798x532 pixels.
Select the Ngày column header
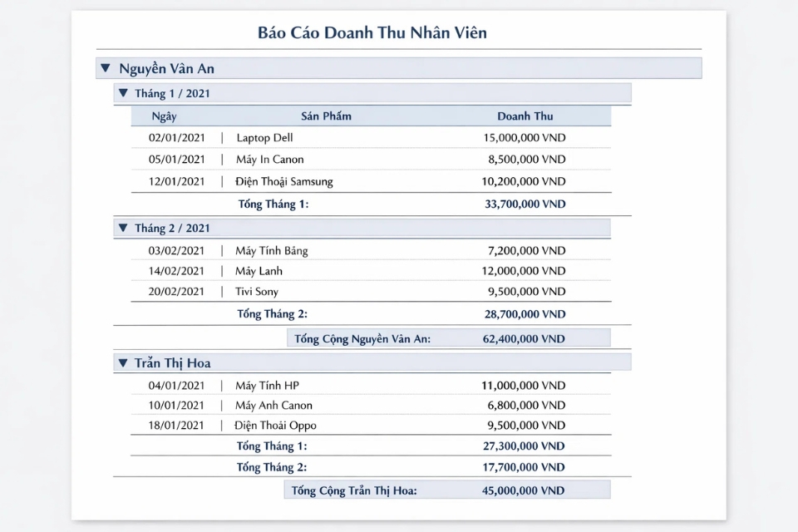(164, 116)
